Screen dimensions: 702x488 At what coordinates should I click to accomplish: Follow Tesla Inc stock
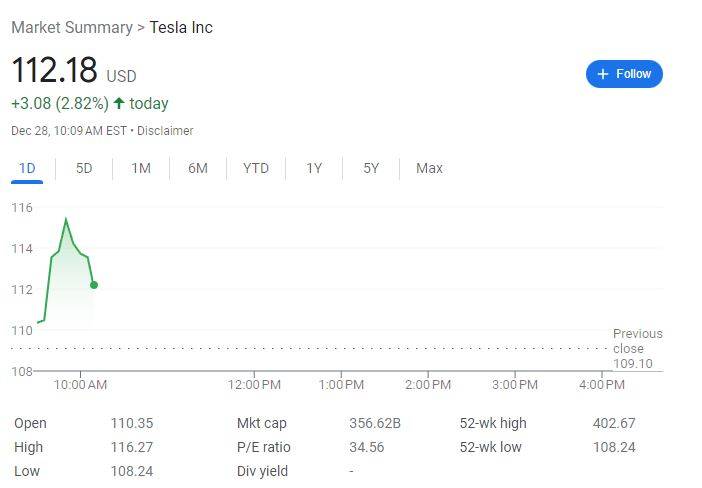[624, 74]
